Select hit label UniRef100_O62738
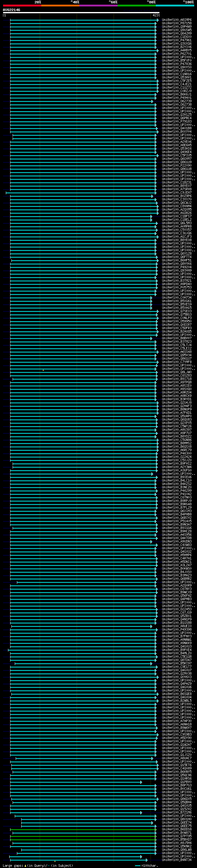This screenshot has width=197, height=868. click(x=177, y=104)
